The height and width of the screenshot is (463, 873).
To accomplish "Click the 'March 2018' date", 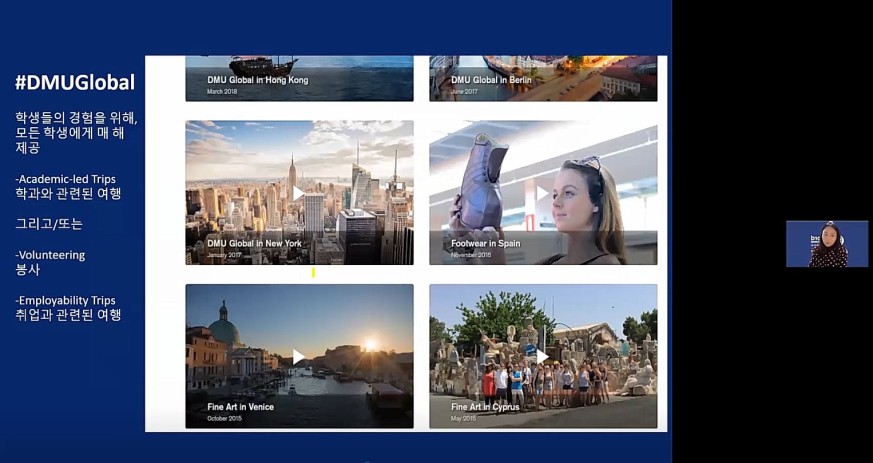I will (222, 91).
